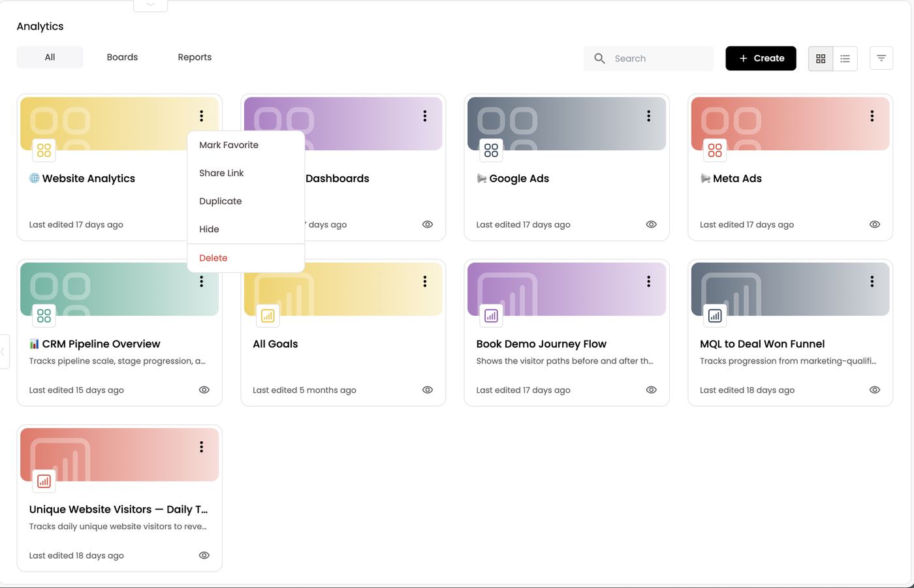The image size is (914, 588).
Task: Select the All tab
Action: [x=50, y=57]
